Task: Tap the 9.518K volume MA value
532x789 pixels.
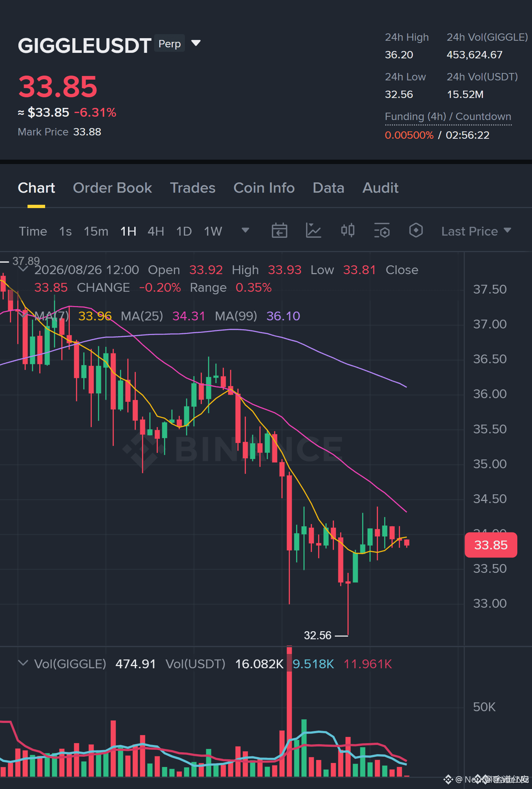Action: (x=314, y=664)
